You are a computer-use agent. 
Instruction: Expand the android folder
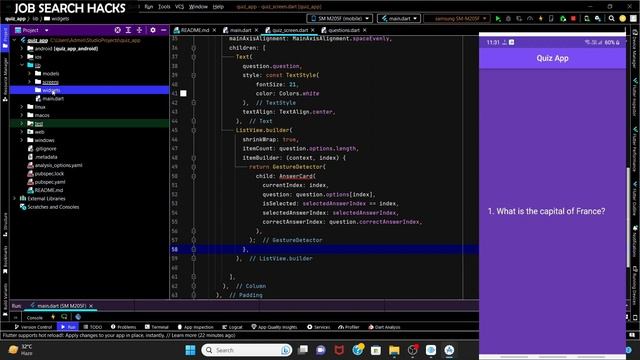coord(22,49)
